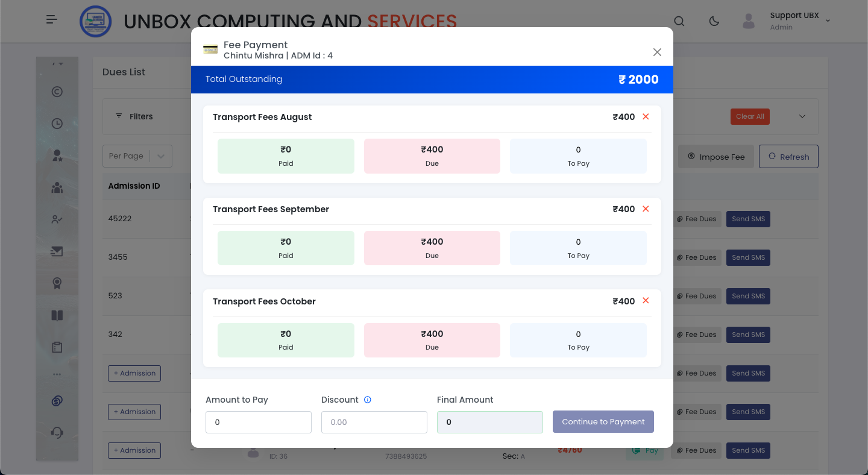The width and height of the screenshot is (868, 475).
Task: Remove Transport Fees August from payment
Action: click(x=646, y=117)
